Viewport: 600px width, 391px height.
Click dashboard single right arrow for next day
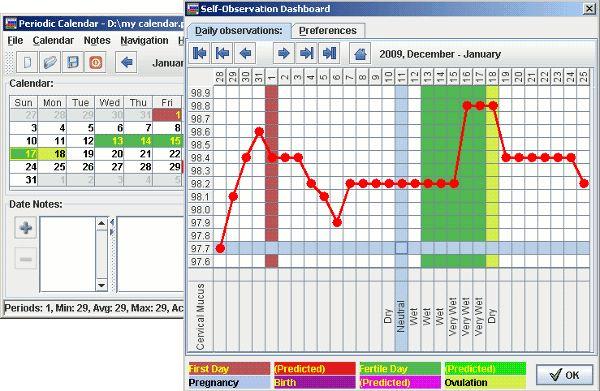(x=284, y=53)
